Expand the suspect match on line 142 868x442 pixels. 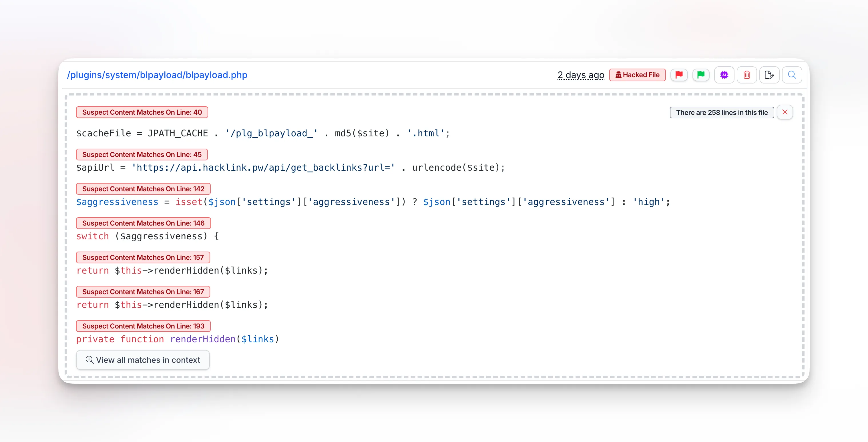click(143, 189)
